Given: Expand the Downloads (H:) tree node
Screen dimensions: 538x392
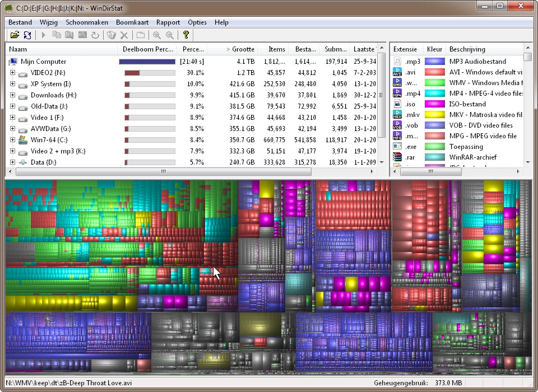Looking at the screenshot, I should tap(12, 95).
